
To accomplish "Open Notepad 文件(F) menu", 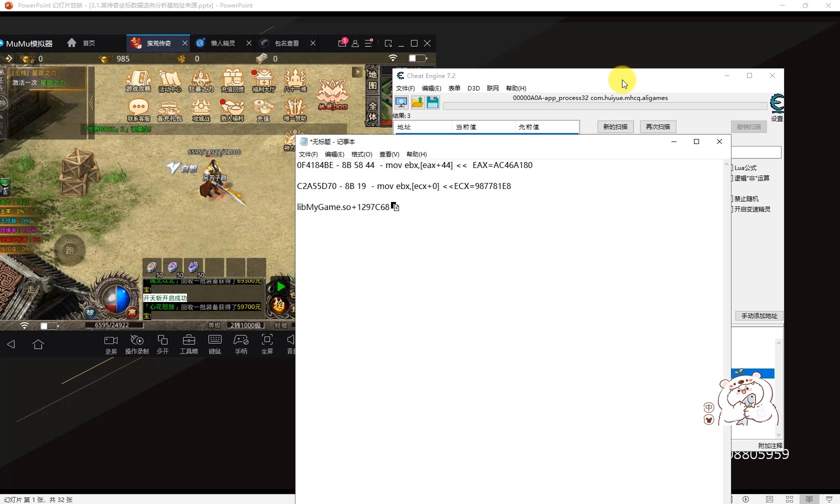I will point(308,154).
